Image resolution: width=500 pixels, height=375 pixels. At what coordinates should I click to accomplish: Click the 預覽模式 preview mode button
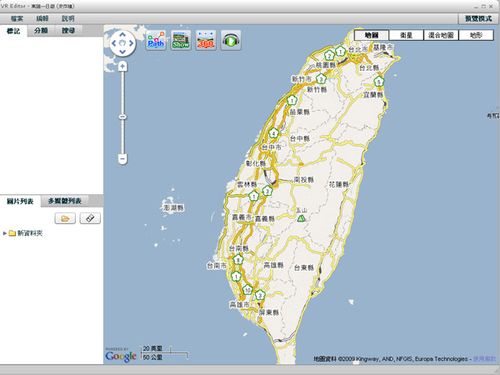point(478,19)
